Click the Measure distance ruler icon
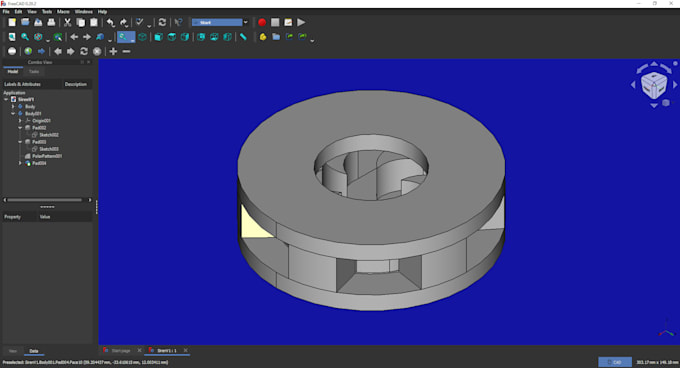The image size is (680, 368). coord(243,37)
